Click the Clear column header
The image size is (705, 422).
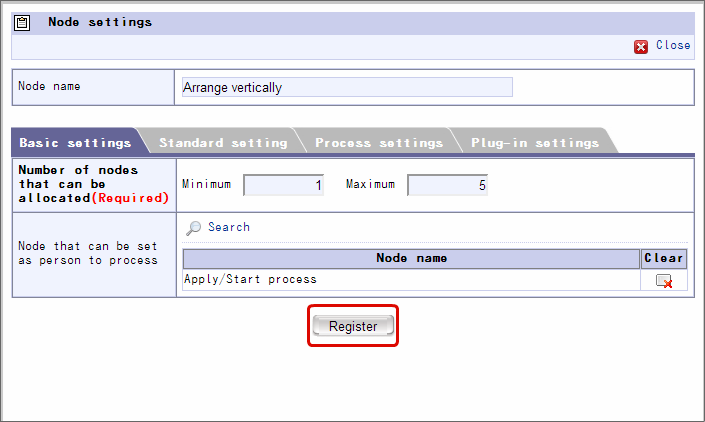pos(664,258)
